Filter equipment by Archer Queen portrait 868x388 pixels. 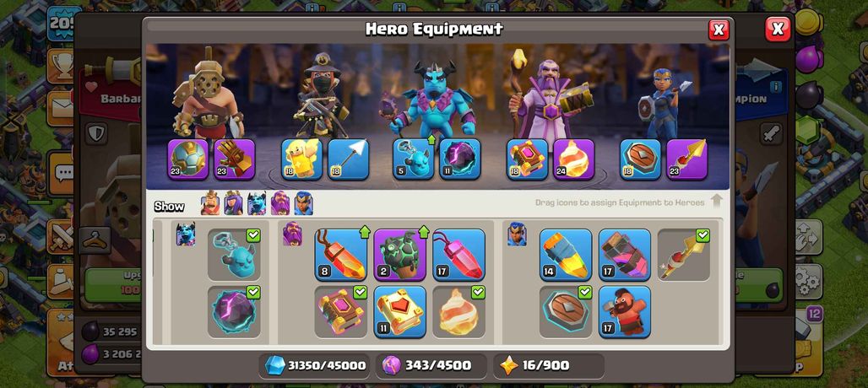click(233, 203)
